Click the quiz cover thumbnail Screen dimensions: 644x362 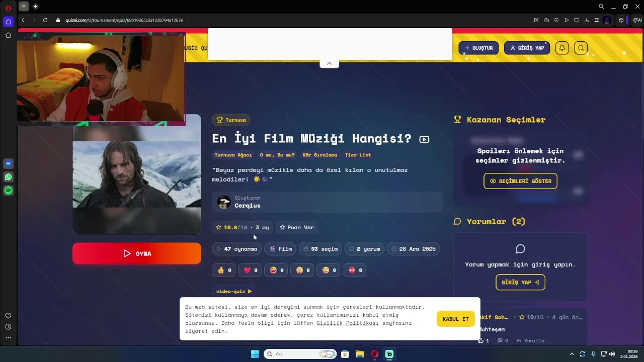click(x=137, y=174)
